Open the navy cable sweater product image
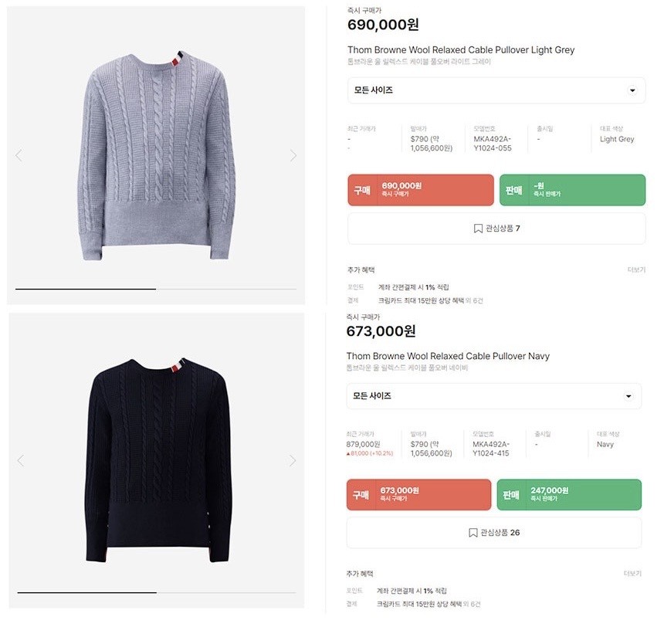Viewport: 664px width, 644px height. [x=158, y=460]
